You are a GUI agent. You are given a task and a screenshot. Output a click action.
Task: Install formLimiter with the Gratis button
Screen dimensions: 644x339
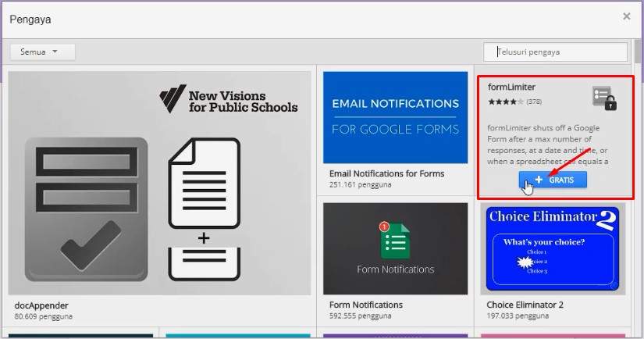pos(553,180)
